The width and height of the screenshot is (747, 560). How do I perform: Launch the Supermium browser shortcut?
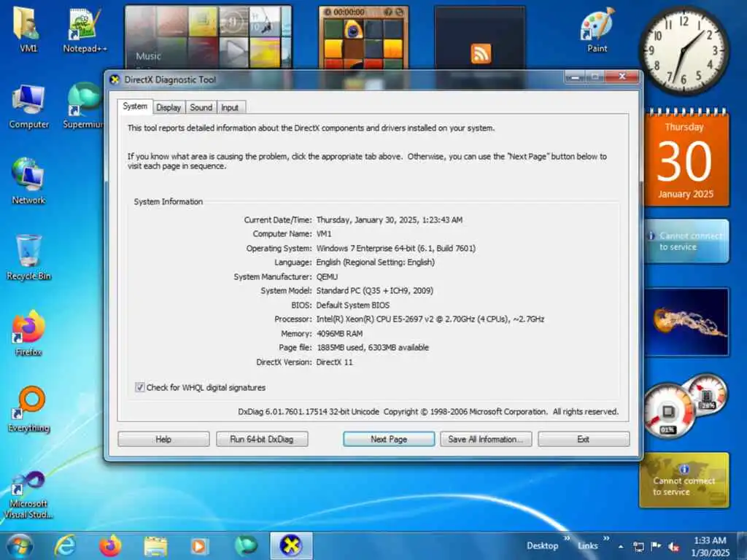pos(84,106)
